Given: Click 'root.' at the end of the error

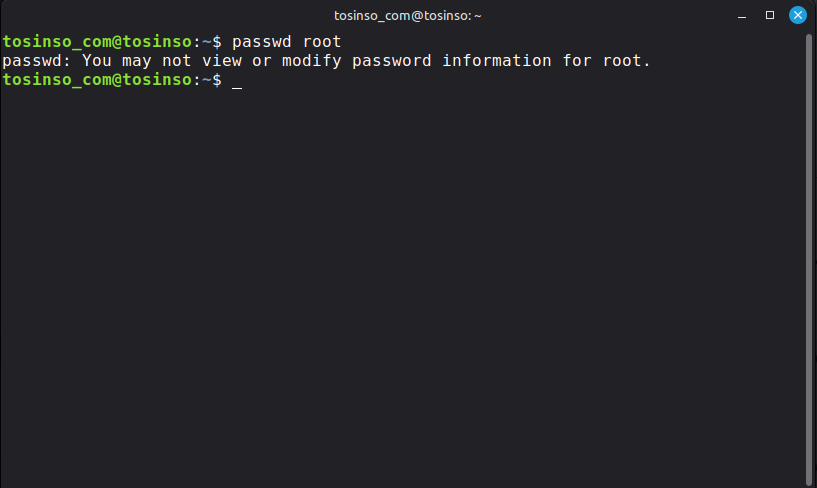Looking at the screenshot, I should pos(627,61).
